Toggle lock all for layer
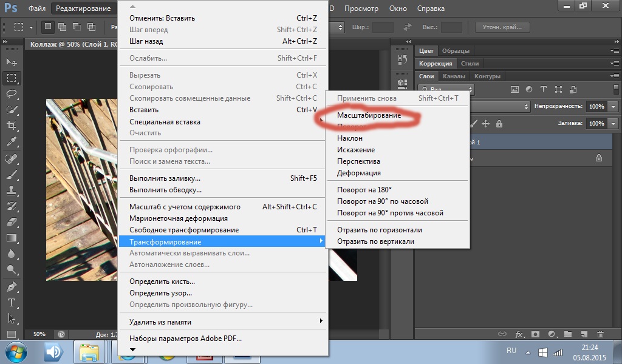 (x=499, y=124)
